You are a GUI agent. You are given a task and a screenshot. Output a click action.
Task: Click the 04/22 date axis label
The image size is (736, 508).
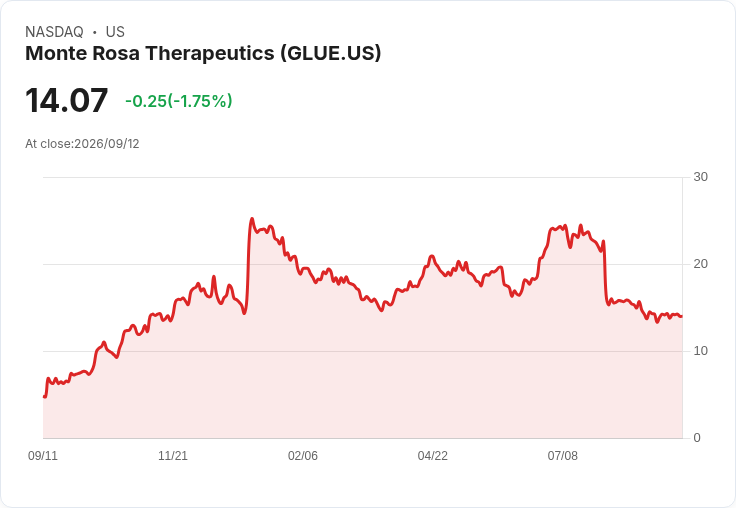433,455
